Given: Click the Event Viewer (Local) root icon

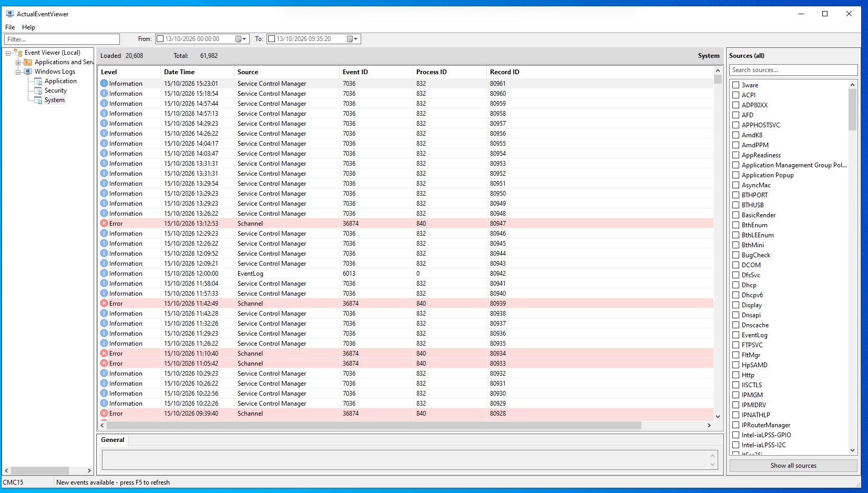Looking at the screenshot, I should 18,53.
